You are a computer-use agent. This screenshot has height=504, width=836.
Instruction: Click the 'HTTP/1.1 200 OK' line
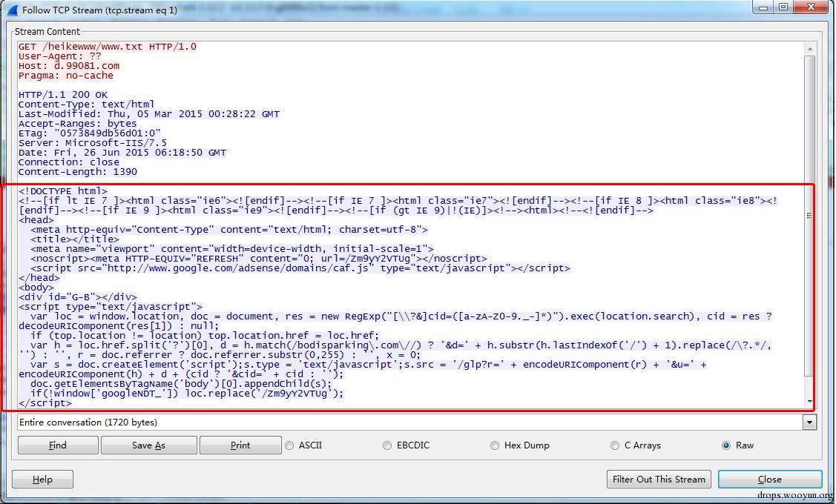point(63,95)
